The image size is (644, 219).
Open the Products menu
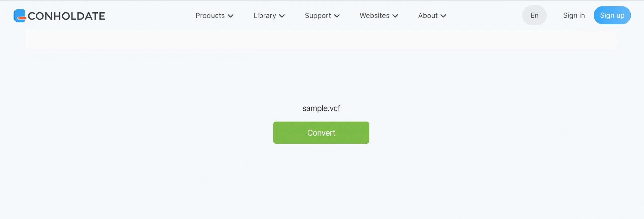point(210,16)
